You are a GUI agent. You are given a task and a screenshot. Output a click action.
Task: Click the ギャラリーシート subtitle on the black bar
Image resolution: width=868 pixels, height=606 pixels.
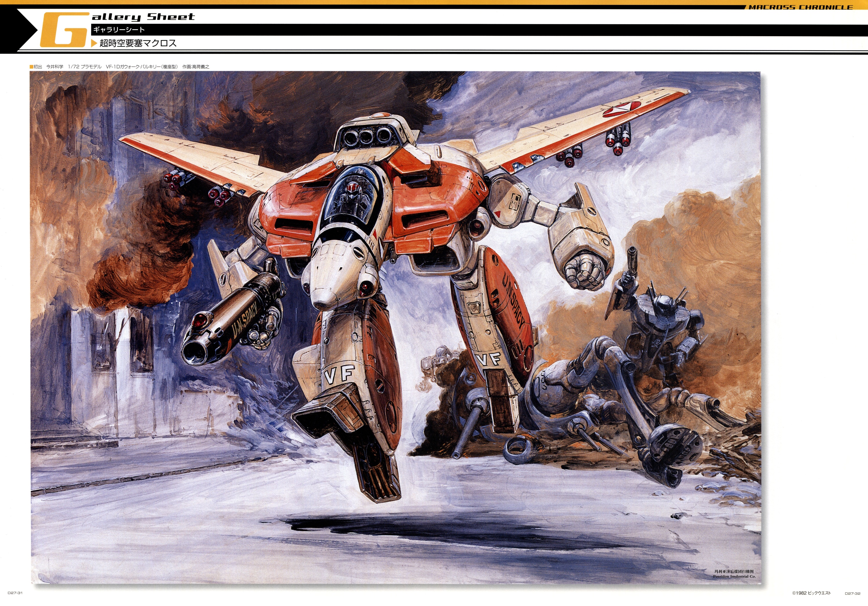[x=119, y=30]
